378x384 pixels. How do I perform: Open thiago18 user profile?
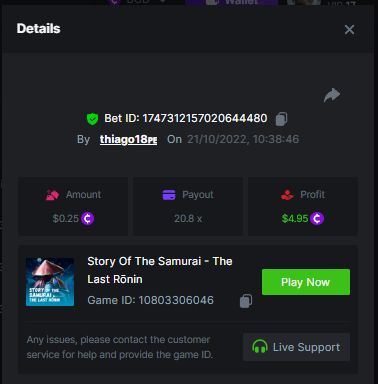128,139
